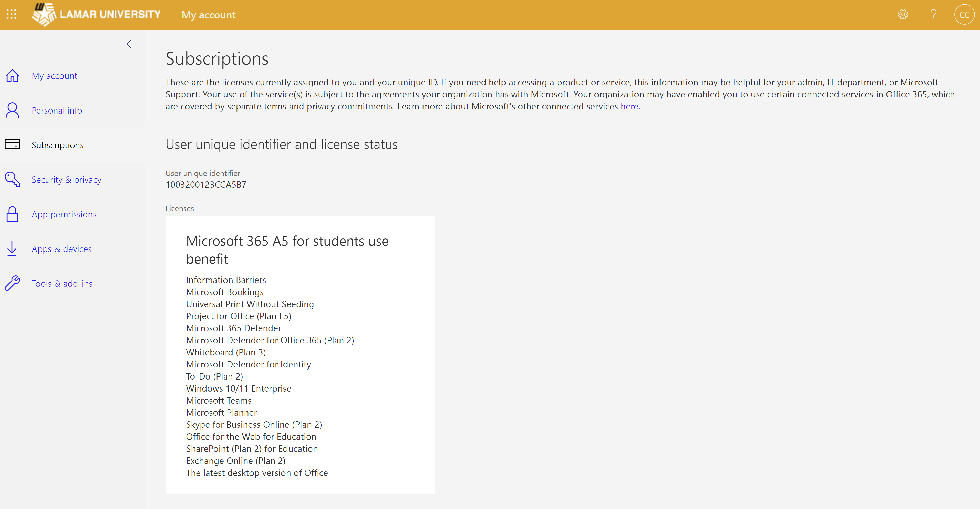Expand the Microsoft 365 A5 license card
This screenshot has width=980, height=509.
point(300,249)
